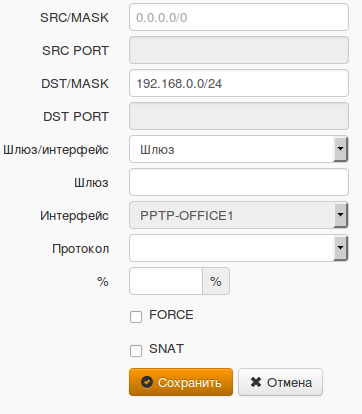Click the X icon on Отмена button
This screenshot has height=414, width=362.
[256, 382]
